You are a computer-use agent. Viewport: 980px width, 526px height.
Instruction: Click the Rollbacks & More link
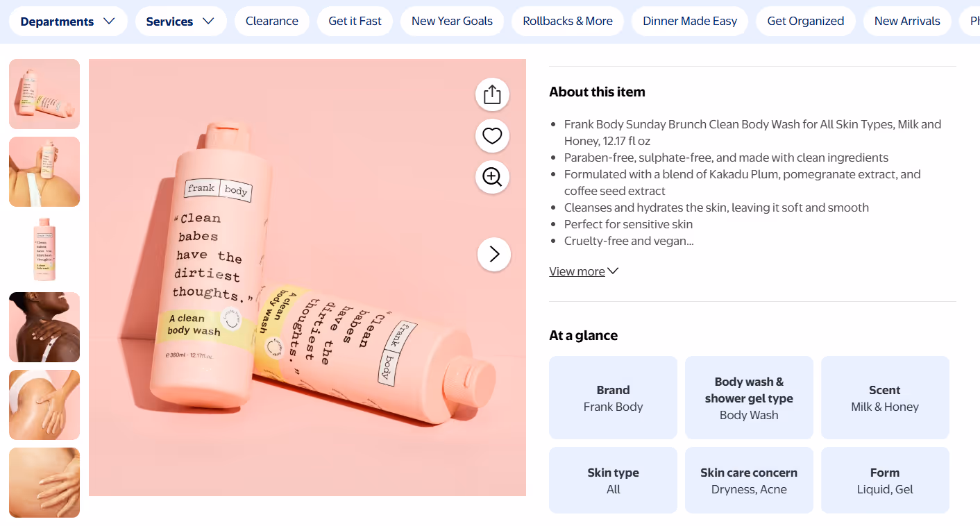[568, 21]
